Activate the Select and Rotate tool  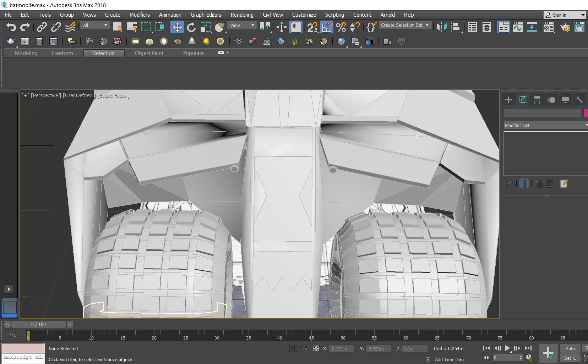click(191, 27)
